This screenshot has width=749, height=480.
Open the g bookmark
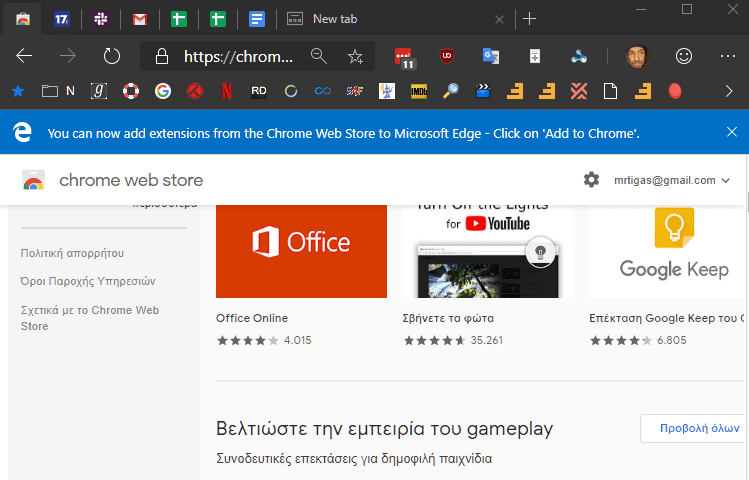(99, 91)
